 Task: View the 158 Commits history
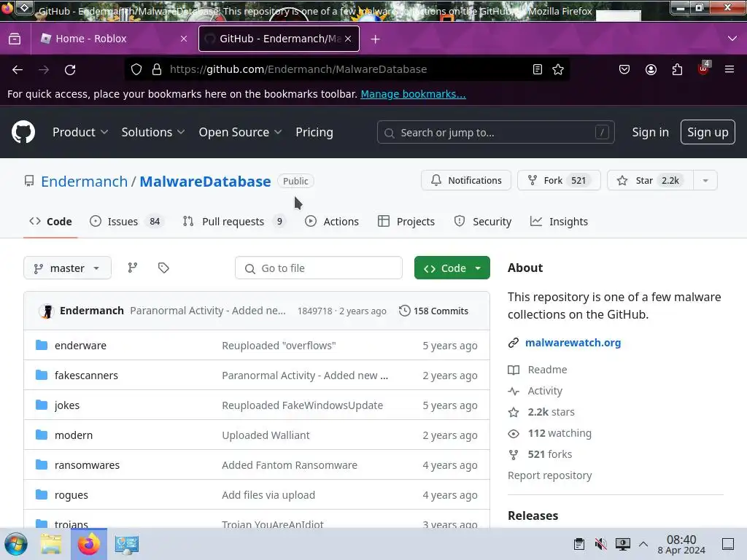pos(433,311)
